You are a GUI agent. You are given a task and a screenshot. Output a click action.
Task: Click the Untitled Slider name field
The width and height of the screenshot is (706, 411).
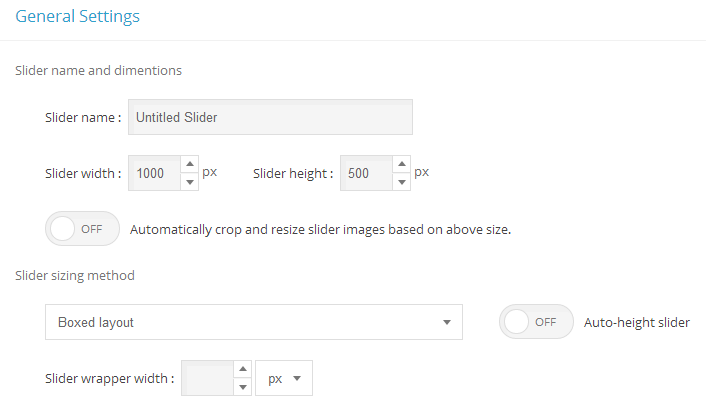tap(270, 117)
